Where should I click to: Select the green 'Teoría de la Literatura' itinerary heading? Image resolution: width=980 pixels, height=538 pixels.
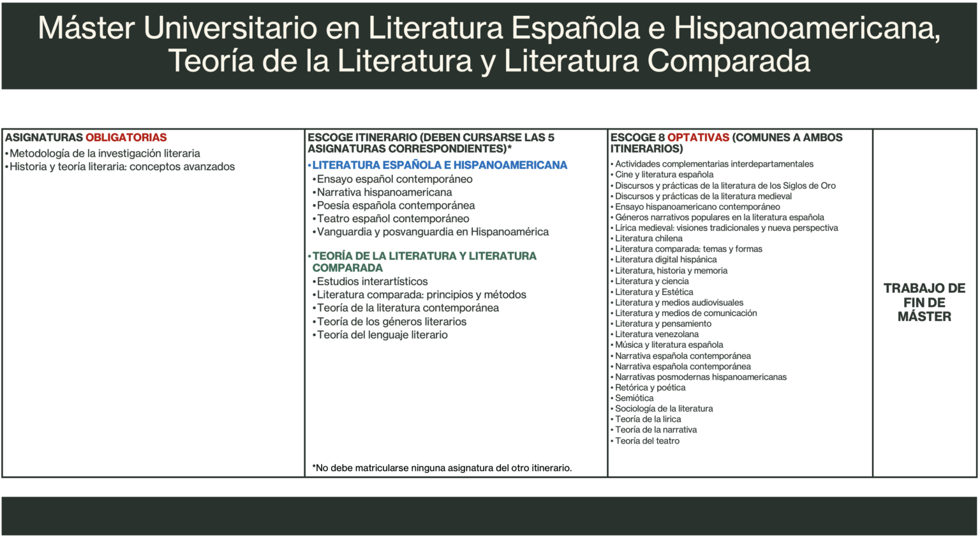424,262
